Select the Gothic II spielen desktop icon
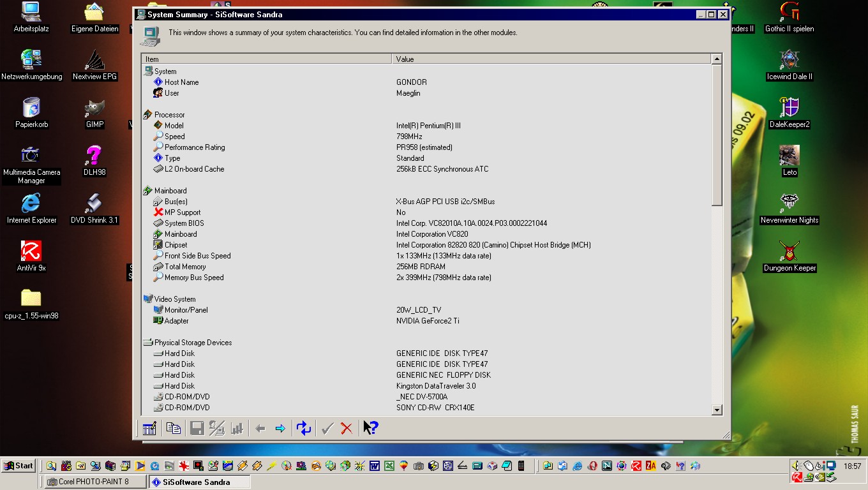Image resolution: width=868 pixels, height=490 pixels. click(789, 17)
